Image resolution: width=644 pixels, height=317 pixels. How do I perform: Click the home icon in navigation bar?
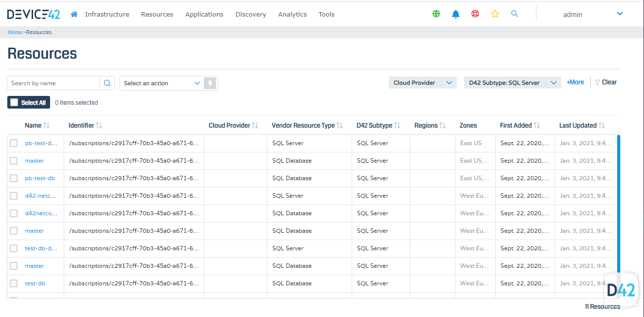point(74,14)
